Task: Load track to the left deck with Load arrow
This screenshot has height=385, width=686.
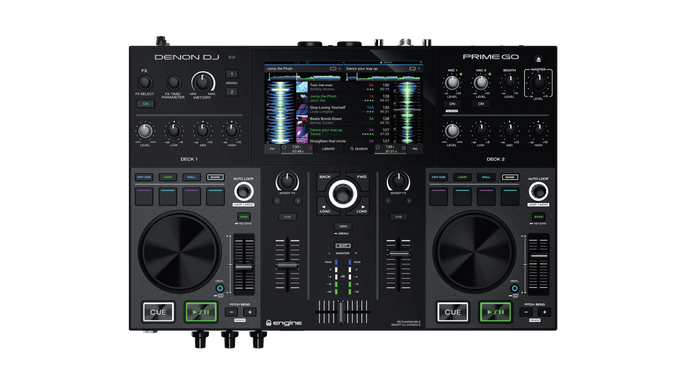Action: (326, 208)
